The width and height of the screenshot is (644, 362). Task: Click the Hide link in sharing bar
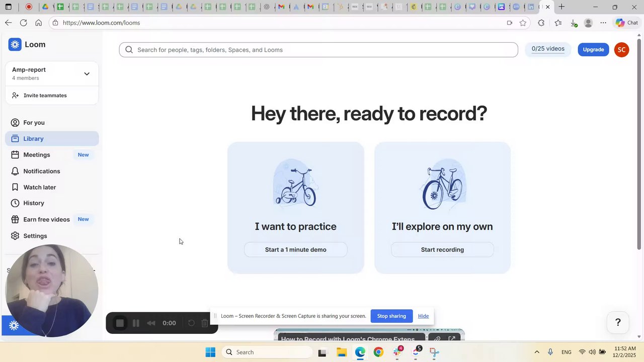pos(423,316)
